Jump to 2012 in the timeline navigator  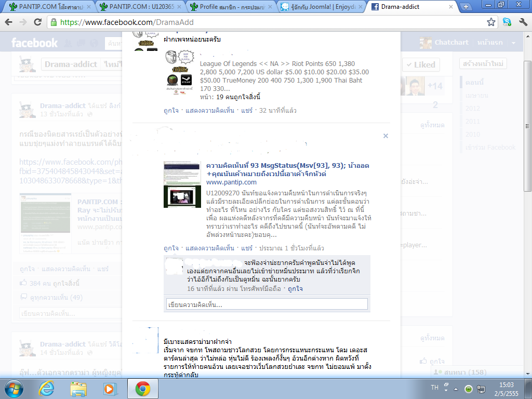473,108
